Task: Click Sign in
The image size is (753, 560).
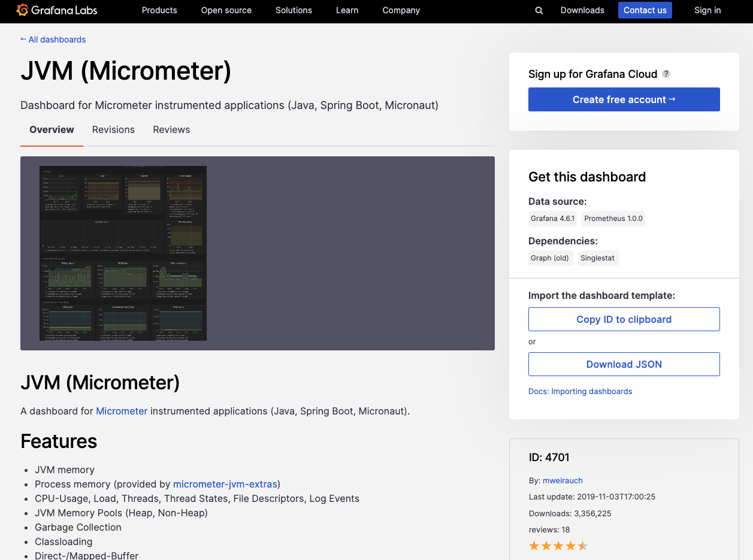Action: [707, 10]
